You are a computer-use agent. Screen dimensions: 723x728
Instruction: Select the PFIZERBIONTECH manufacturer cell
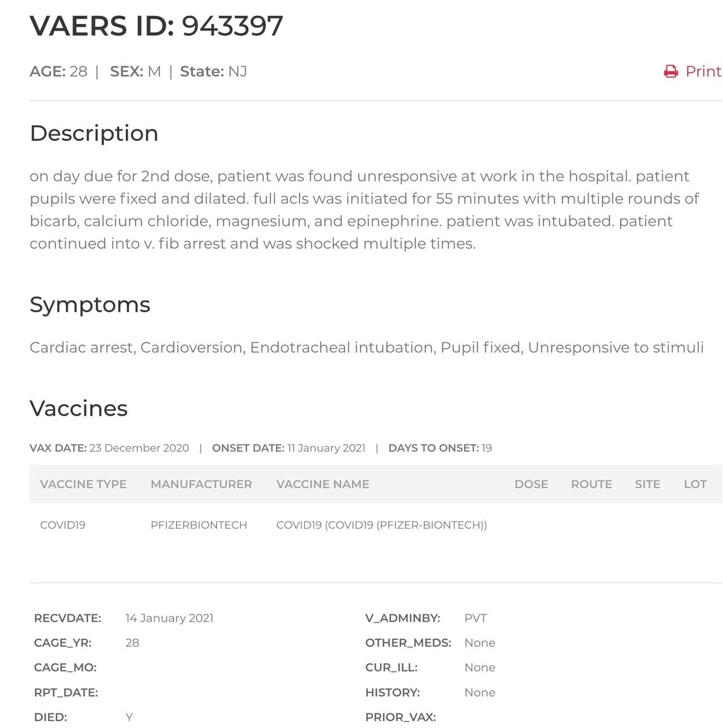(199, 525)
